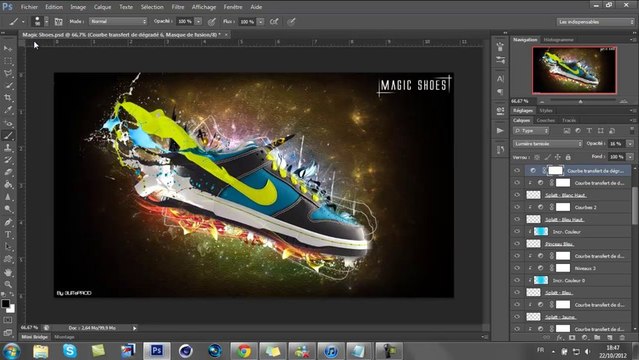Open the Fichier menu
Image resolution: width=639 pixels, height=360 pixels.
click(x=29, y=7)
